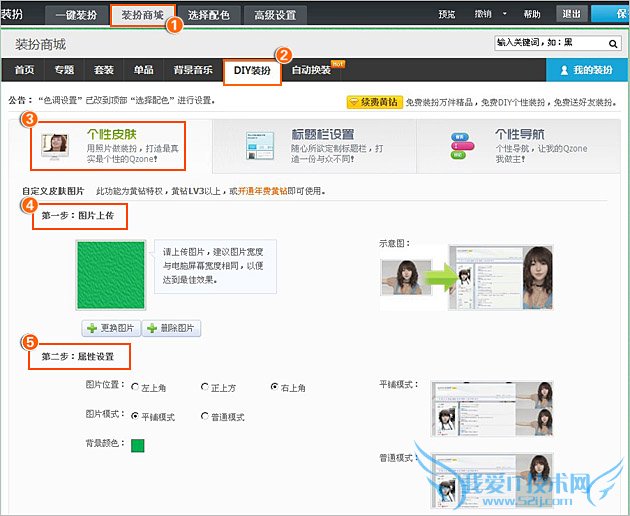Screen dimensions: 630x516
Task: Select 正上方 image position radio
Action: point(204,387)
